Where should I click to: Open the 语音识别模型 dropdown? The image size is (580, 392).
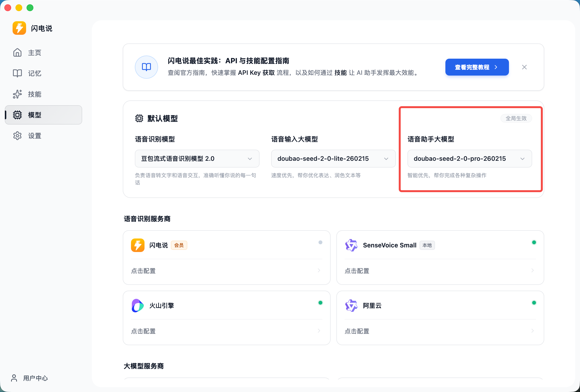tap(197, 159)
